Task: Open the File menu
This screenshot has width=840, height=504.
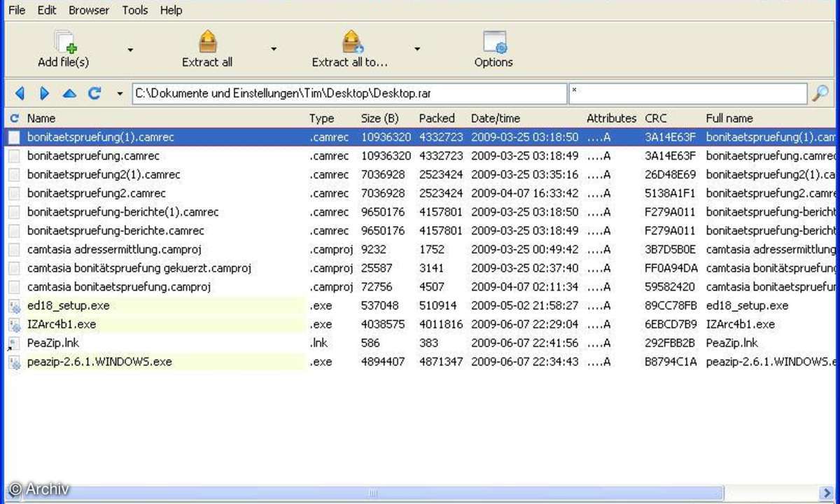Action: coord(17,10)
